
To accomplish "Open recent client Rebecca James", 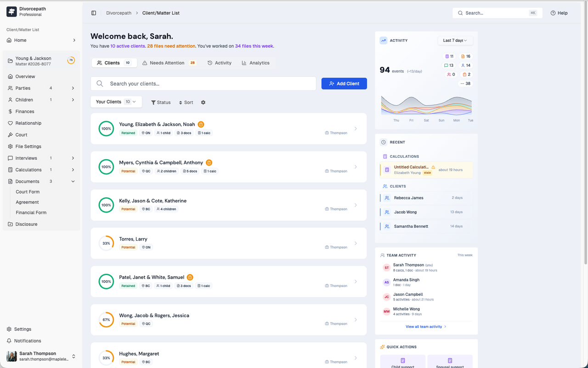I will tap(426, 198).
